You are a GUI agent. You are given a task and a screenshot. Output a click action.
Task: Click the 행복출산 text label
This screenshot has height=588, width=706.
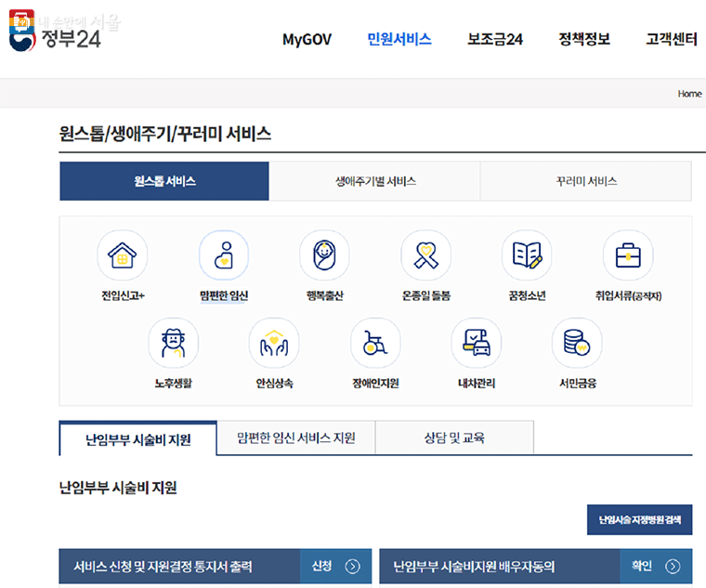pyautogui.click(x=324, y=295)
